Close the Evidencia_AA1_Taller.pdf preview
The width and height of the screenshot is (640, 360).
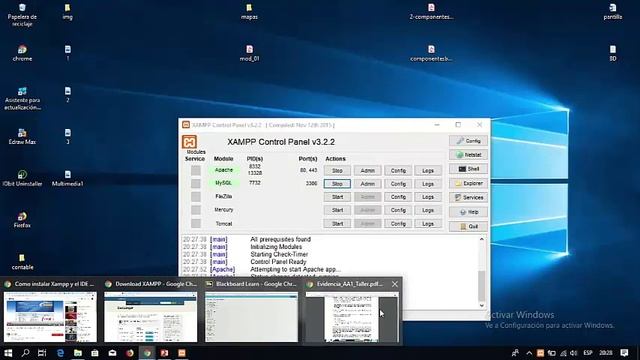(395, 284)
